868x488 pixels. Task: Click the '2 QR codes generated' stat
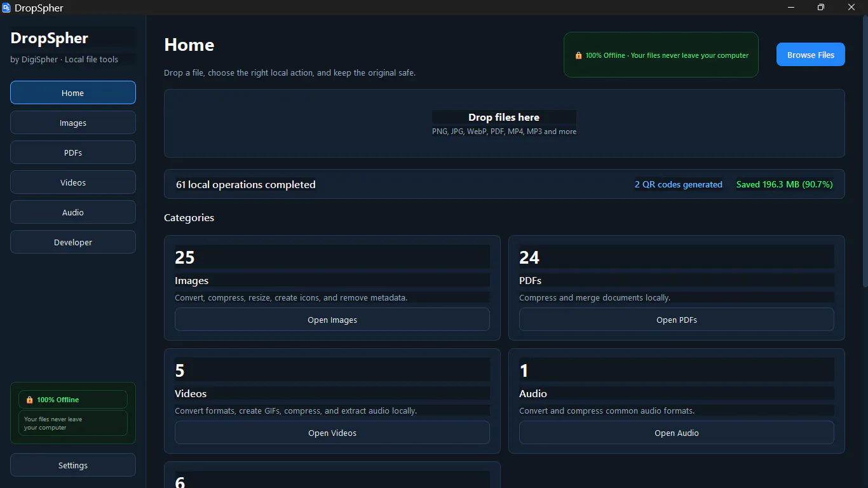(679, 184)
